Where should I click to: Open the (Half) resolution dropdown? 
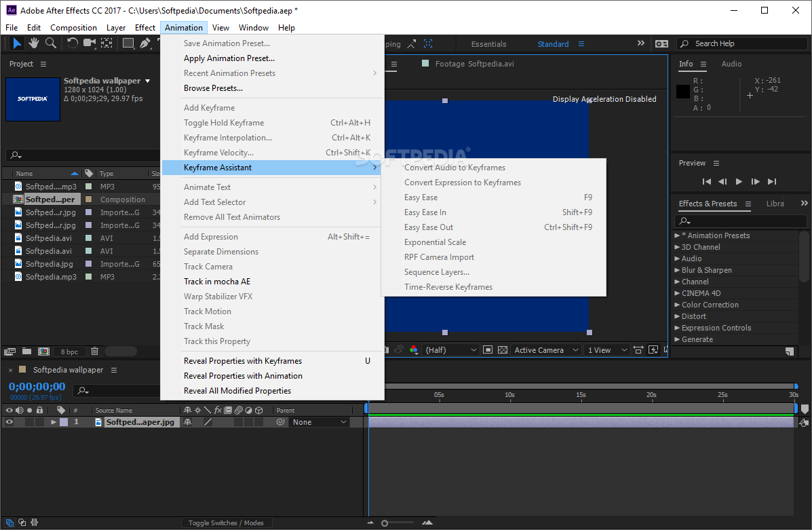coord(450,350)
